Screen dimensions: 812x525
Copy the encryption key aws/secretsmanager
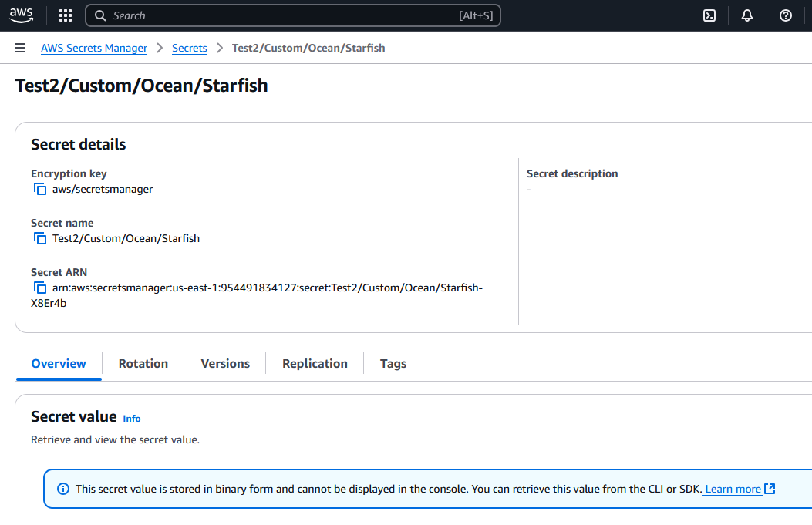(40, 190)
